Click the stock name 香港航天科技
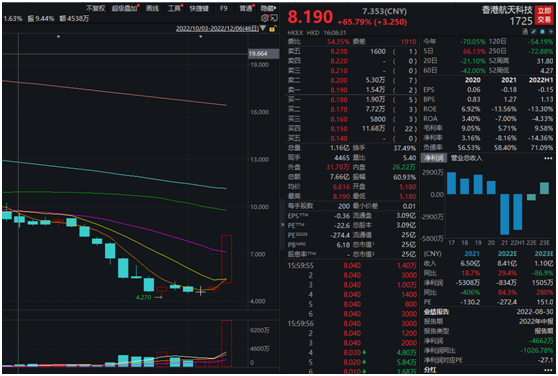 click(507, 10)
